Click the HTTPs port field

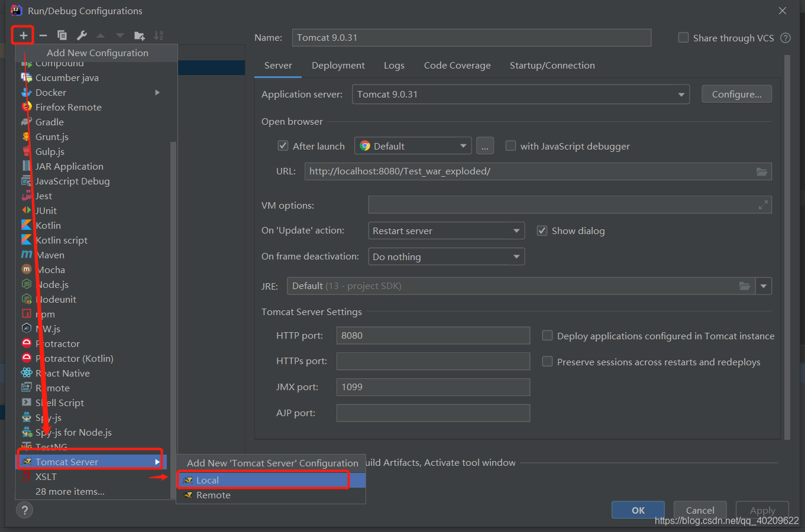tap(433, 361)
